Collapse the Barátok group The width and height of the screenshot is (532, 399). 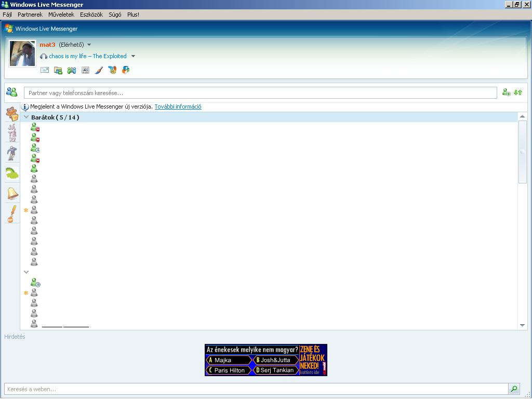(26, 117)
